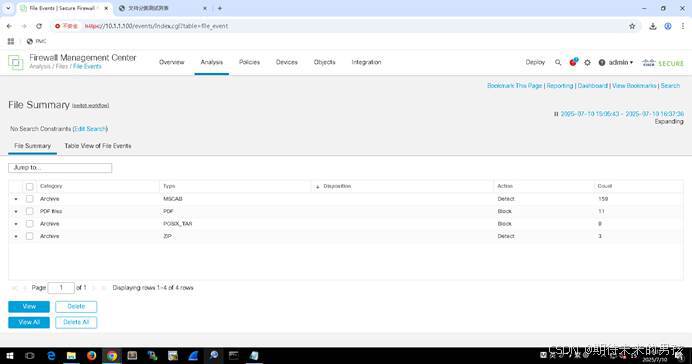The height and width of the screenshot is (364, 692).
Task: Click the browser address bar URL
Action: click(156, 26)
